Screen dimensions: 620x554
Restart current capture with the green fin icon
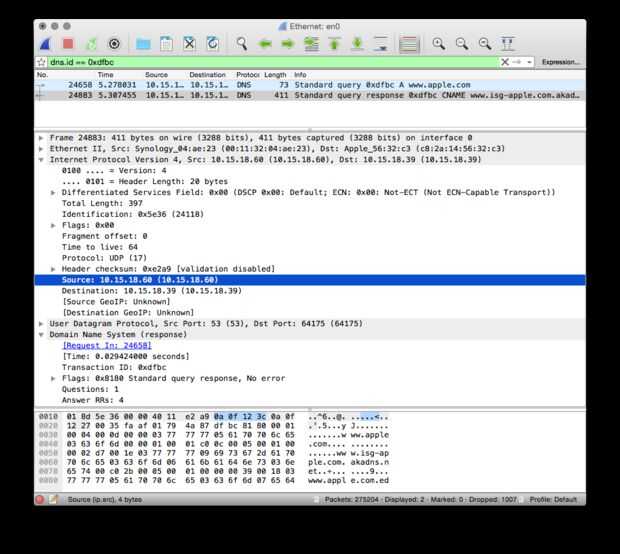click(x=91, y=44)
